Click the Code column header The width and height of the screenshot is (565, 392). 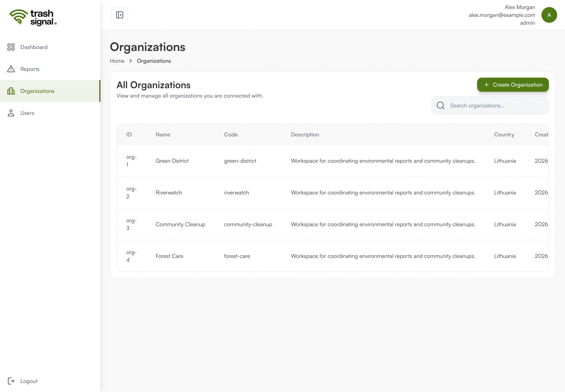231,135
